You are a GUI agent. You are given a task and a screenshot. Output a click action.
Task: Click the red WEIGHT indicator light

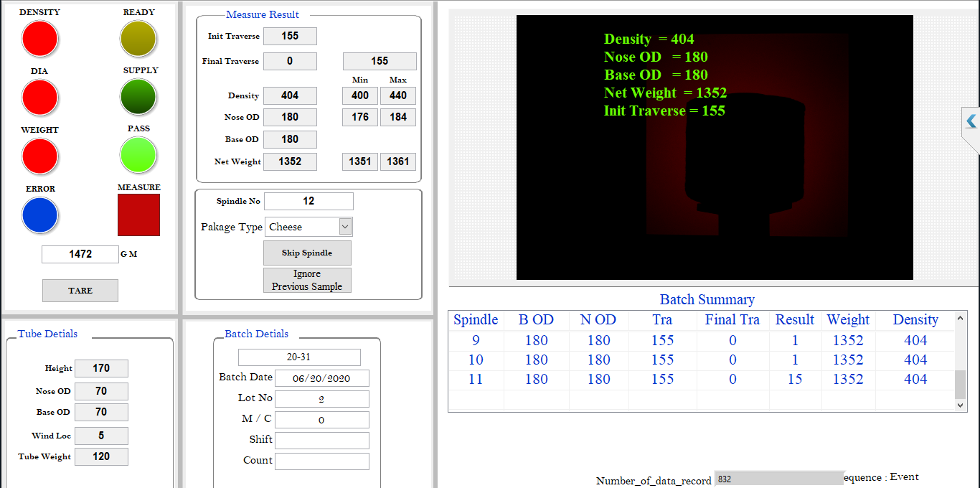point(39,156)
